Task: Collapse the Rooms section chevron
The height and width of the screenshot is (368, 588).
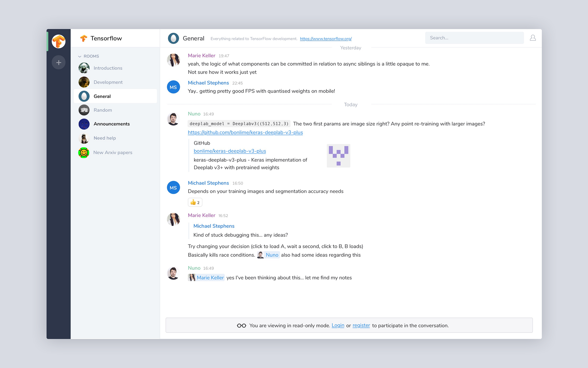Action: [x=80, y=56]
